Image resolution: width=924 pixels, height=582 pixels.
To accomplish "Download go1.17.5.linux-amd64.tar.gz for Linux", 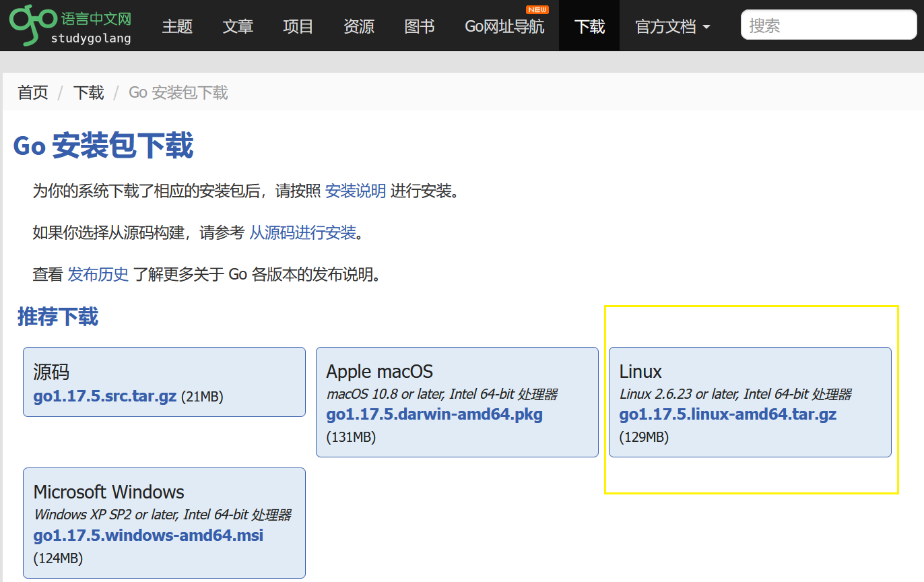I will (x=727, y=414).
